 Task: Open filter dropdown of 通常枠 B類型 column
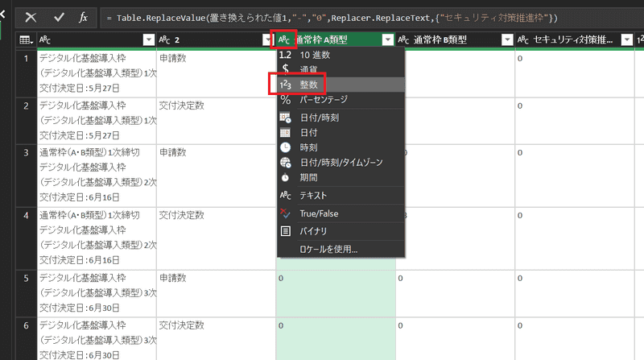[x=506, y=39]
